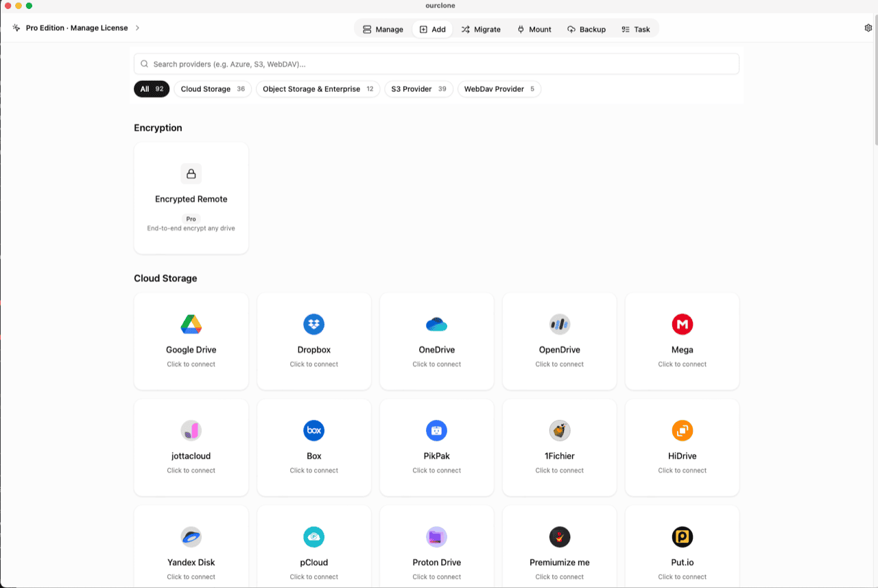Expand the Manage License chevron arrow
The image size is (878, 588).
point(137,28)
